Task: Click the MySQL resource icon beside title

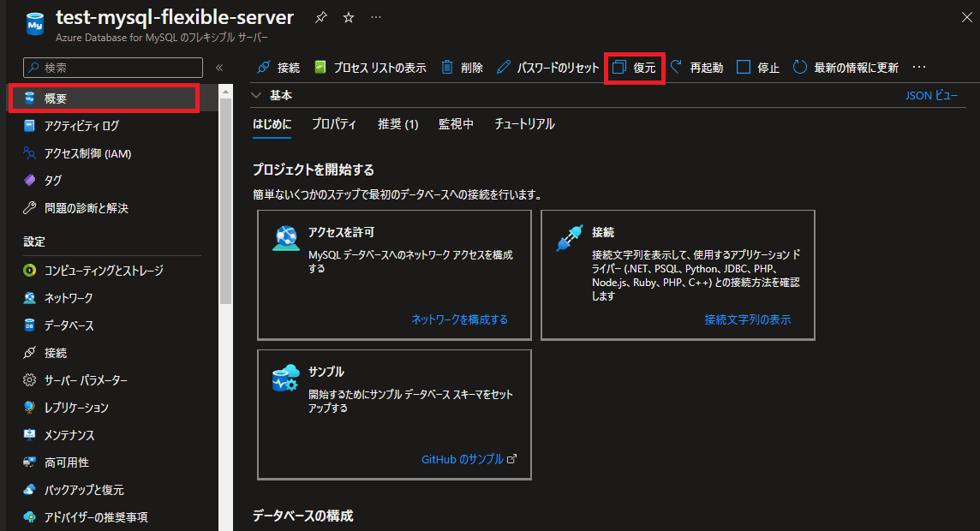Action: [35, 24]
